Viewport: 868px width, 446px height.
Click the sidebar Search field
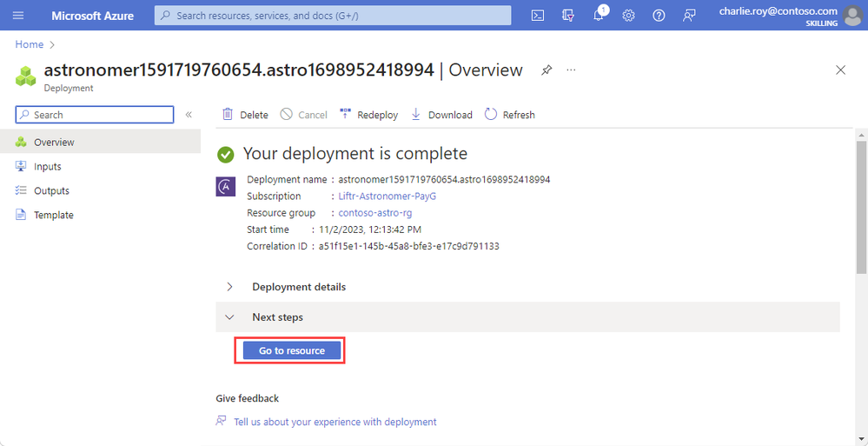pos(95,115)
